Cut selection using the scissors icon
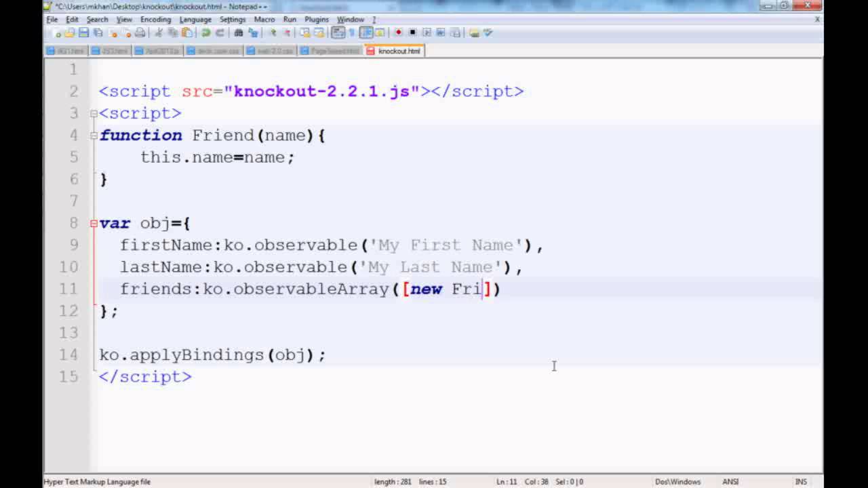Screen dimensions: 868x488 159,33
